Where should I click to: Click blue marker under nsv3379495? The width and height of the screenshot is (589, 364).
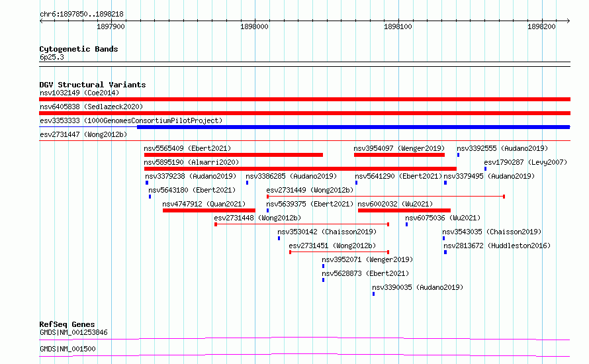coord(445,183)
